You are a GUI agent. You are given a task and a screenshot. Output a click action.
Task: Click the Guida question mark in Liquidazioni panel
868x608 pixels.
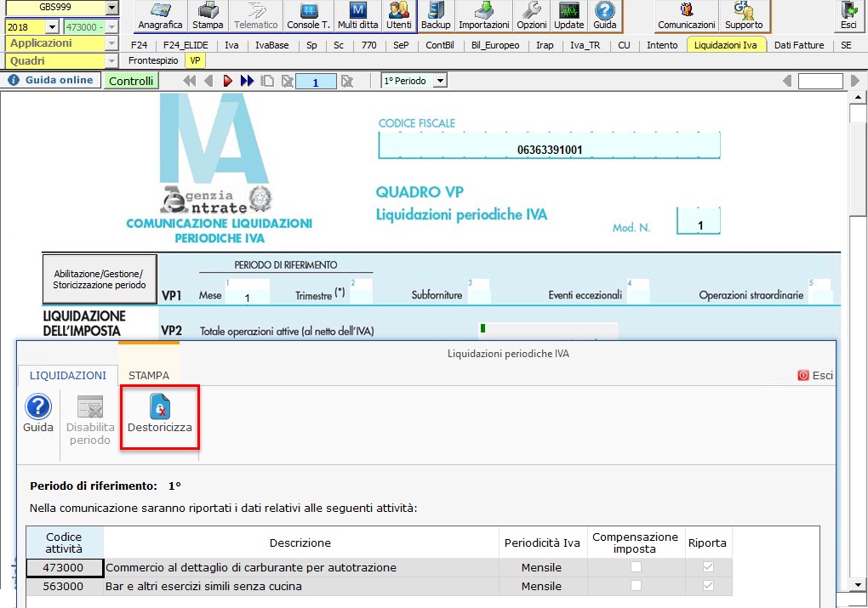(38, 413)
